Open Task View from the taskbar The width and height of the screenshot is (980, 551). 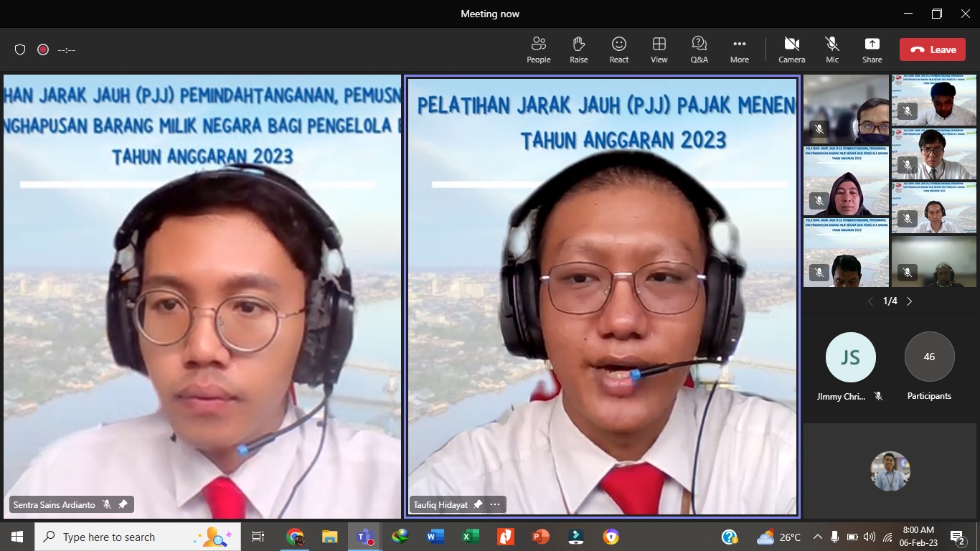pyautogui.click(x=258, y=536)
